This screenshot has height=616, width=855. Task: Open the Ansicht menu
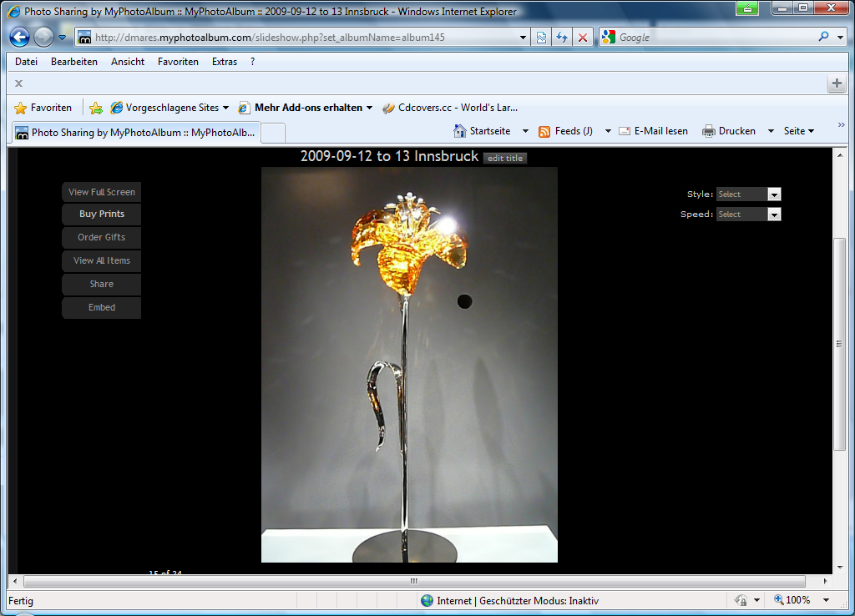pyautogui.click(x=127, y=62)
